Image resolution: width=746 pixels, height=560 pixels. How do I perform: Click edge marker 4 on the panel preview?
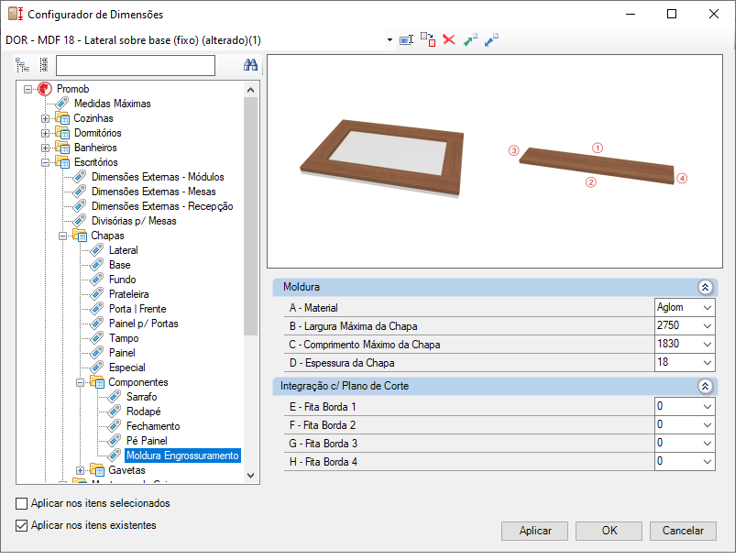click(x=682, y=179)
